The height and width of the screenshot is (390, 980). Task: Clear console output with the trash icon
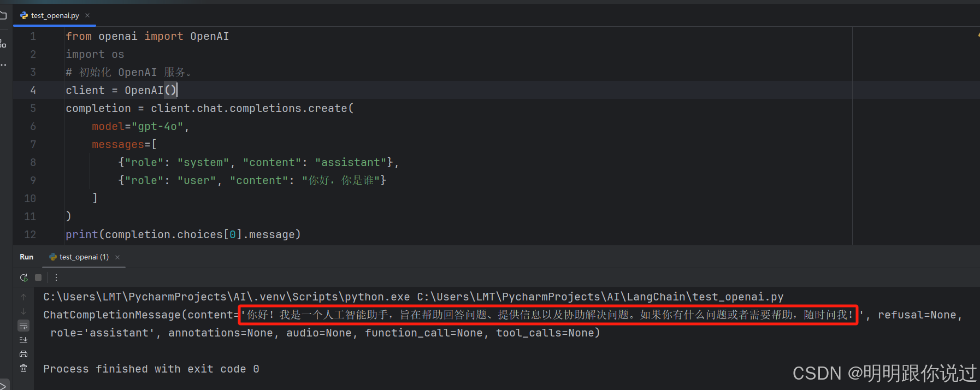[x=23, y=368]
